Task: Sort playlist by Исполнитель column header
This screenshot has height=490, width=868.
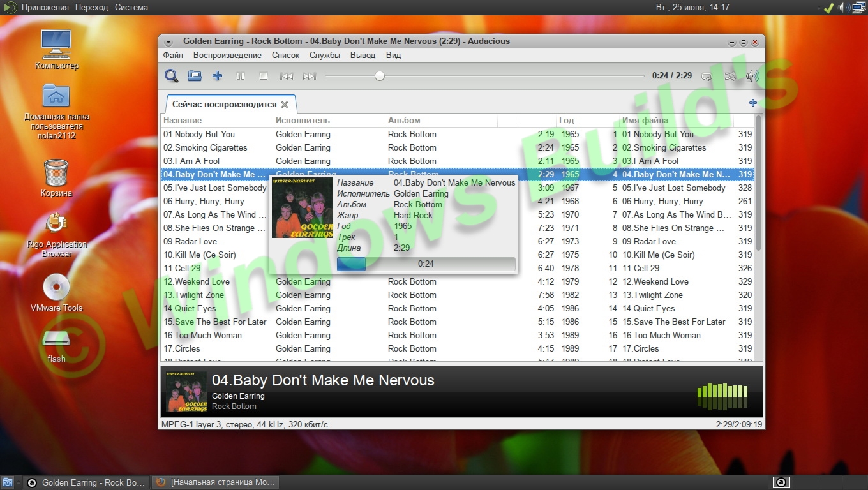Action: (x=329, y=120)
